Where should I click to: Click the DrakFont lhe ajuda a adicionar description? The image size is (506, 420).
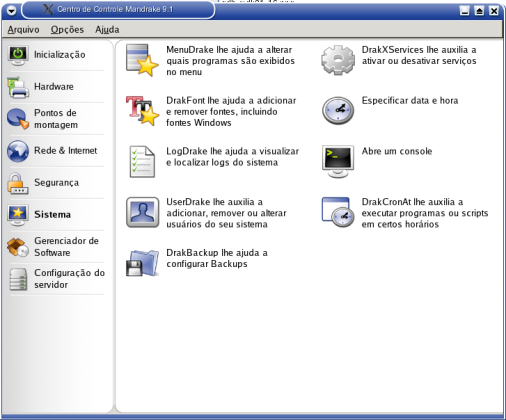231,111
